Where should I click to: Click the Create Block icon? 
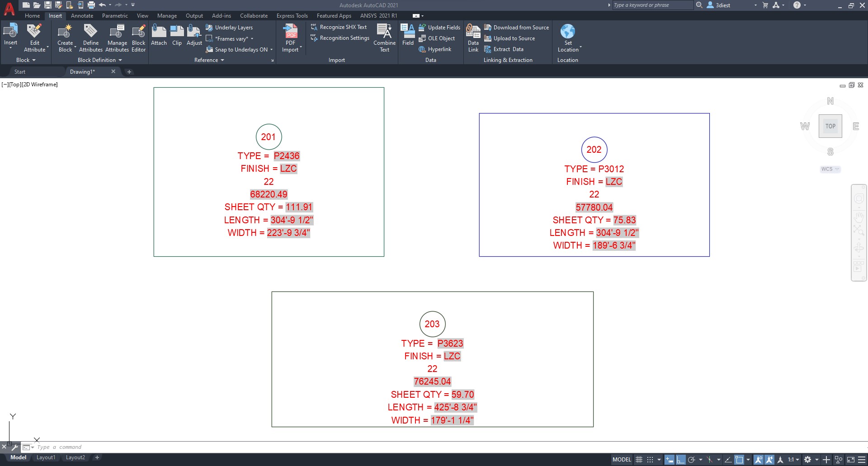[65, 32]
